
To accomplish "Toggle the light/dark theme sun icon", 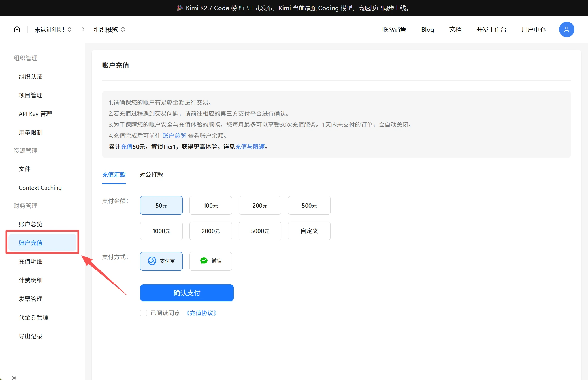I will click(14, 377).
